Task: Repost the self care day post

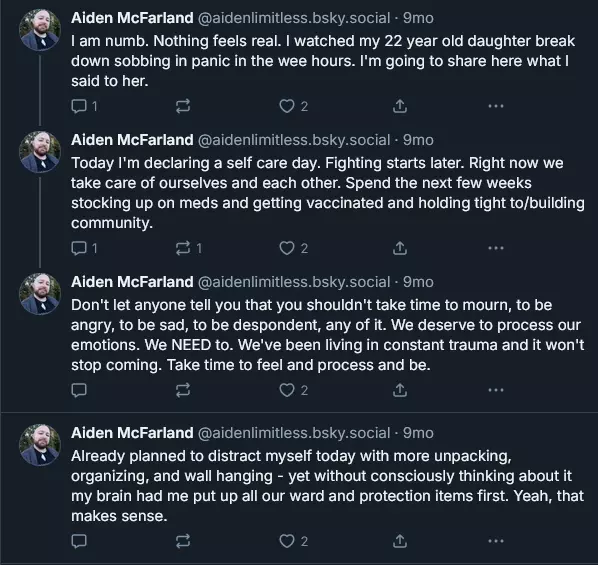Action: pyautogui.click(x=188, y=248)
